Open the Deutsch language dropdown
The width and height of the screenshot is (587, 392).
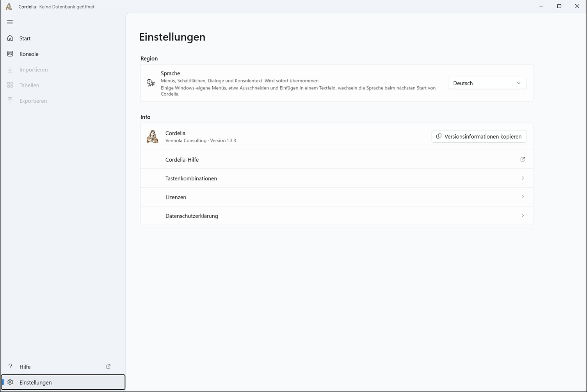coord(487,83)
